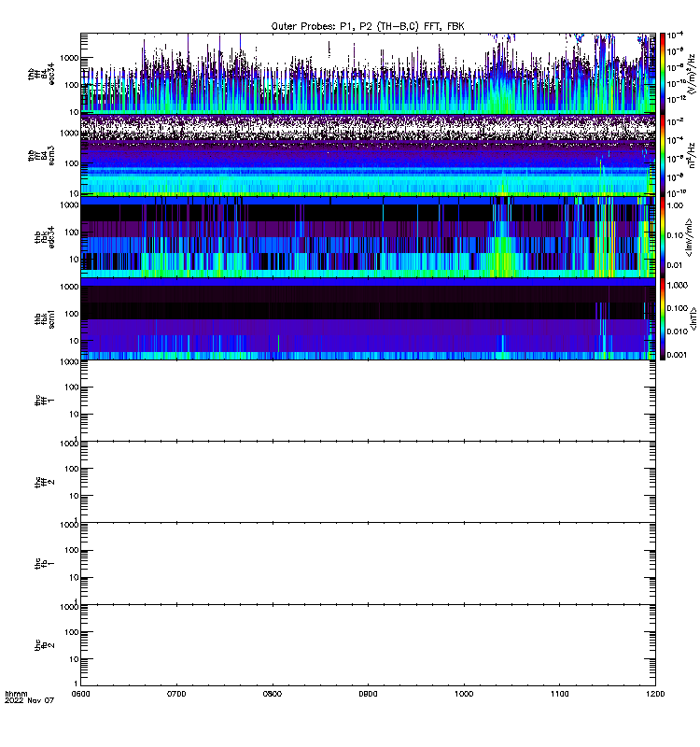Select the 1200 time axis label
The image size is (700, 747).
click(655, 694)
